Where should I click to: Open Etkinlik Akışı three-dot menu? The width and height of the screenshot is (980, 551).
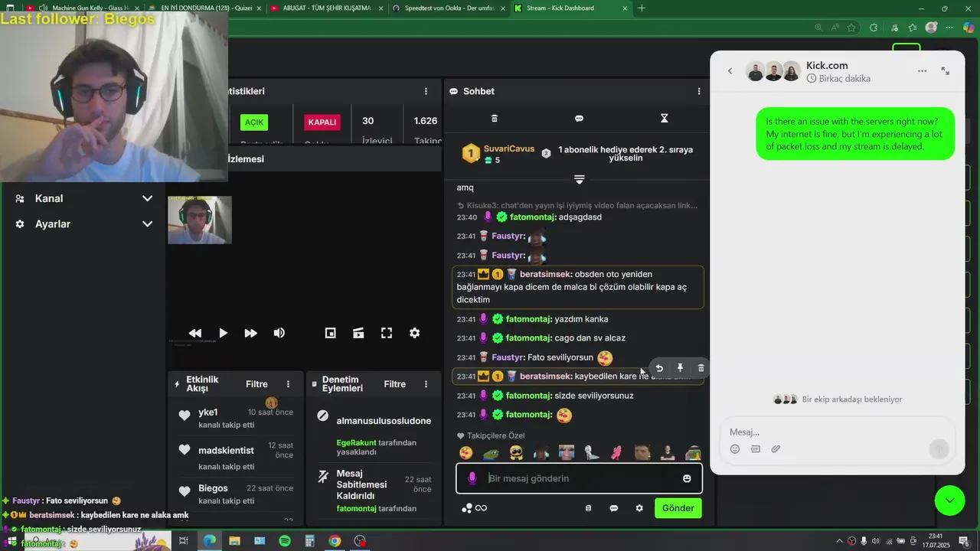coord(288,384)
